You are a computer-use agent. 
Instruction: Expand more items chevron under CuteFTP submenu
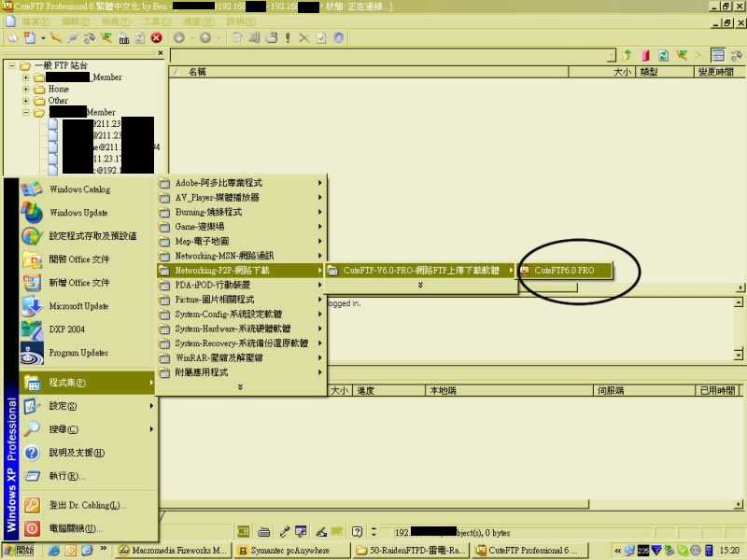coord(420,285)
